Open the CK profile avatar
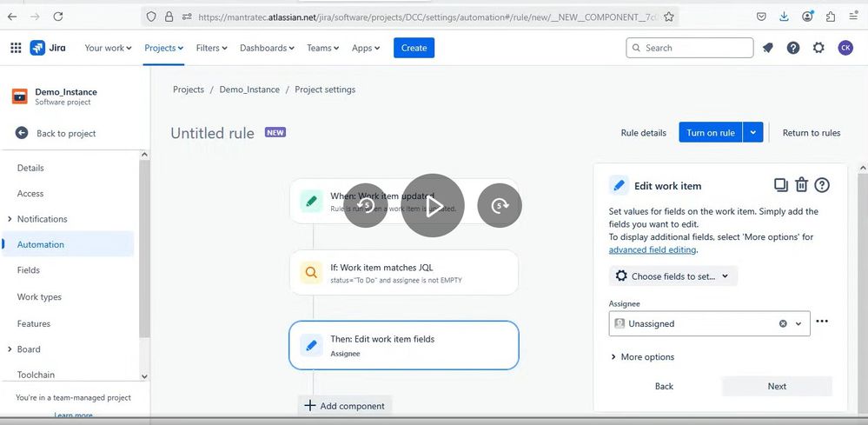This screenshot has height=425, width=868. (x=845, y=48)
